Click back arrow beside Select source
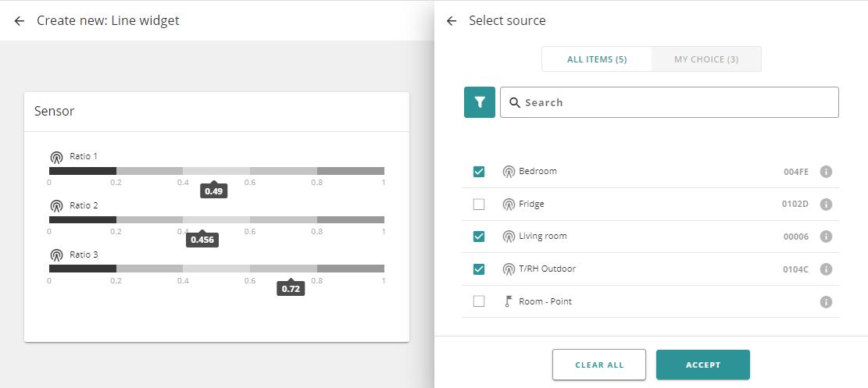Image resolution: width=868 pixels, height=388 pixels. 452,21
